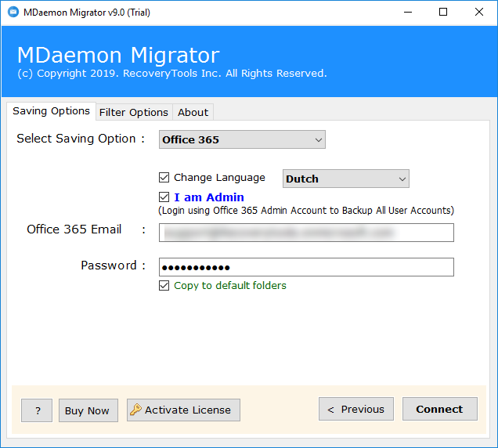This screenshot has height=448, width=498.
Task: Expand the Dutch language dropdown
Action: pos(346,179)
